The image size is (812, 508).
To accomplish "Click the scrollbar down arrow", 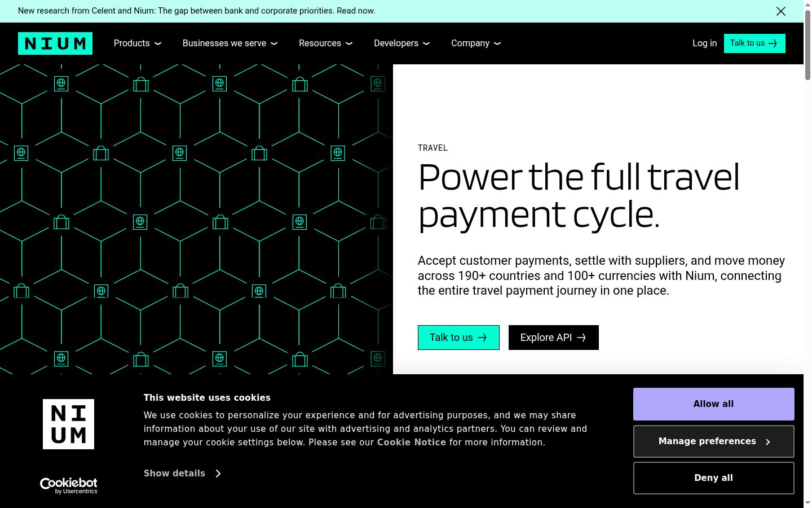I will 807,503.
